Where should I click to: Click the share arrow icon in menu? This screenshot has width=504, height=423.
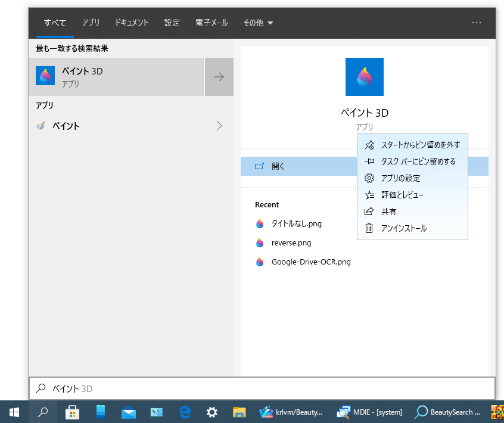tap(369, 211)
